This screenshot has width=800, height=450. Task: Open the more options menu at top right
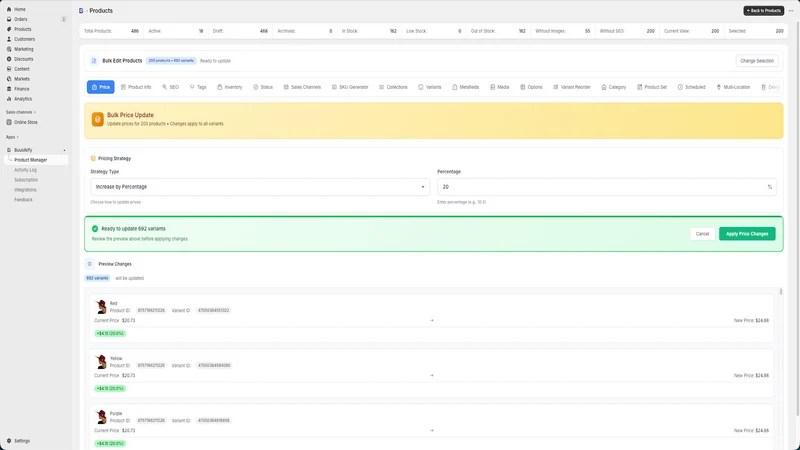(x=791, y=10)
